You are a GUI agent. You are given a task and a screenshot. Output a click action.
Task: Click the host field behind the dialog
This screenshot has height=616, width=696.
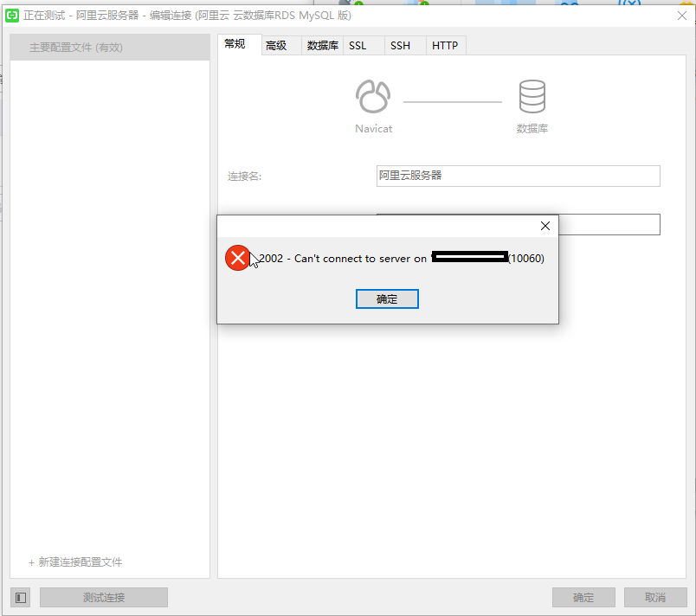[609, 224]
